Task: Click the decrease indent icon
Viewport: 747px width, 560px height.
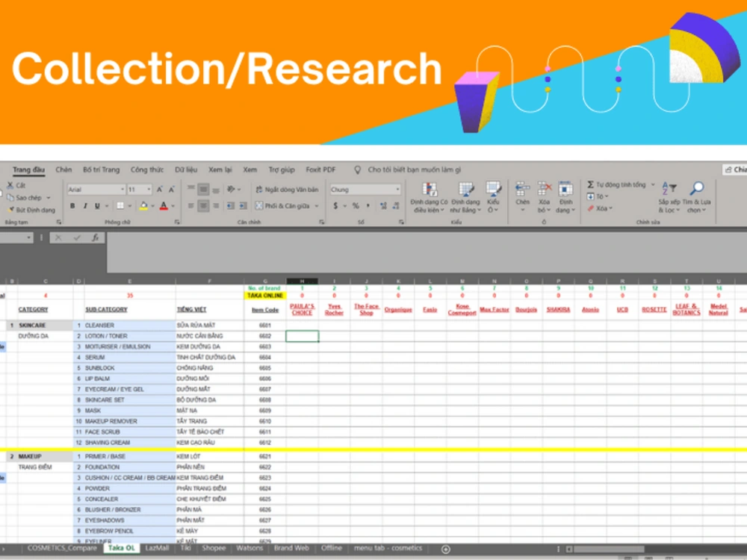Action: [231, 206]
